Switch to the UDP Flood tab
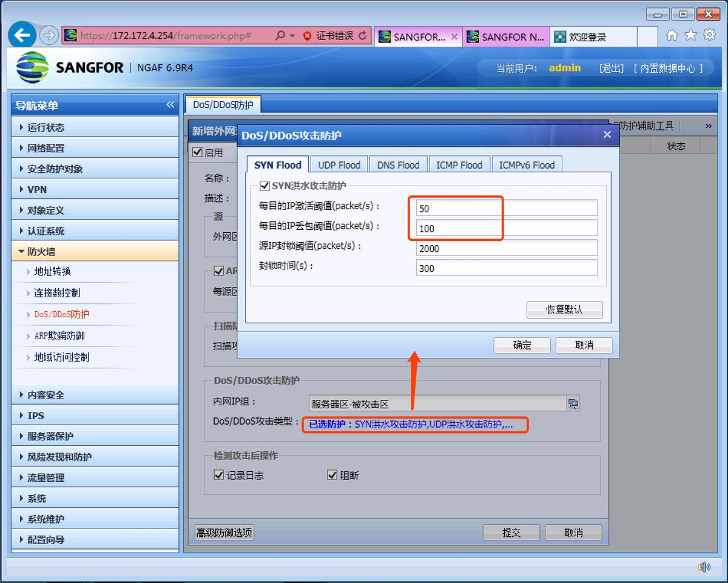The image size is (728, 583). 339,164
